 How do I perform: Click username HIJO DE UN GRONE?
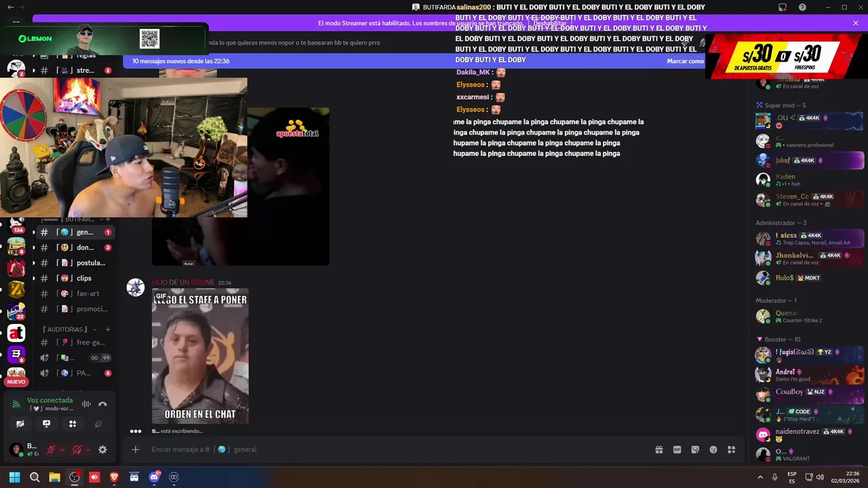183,283
